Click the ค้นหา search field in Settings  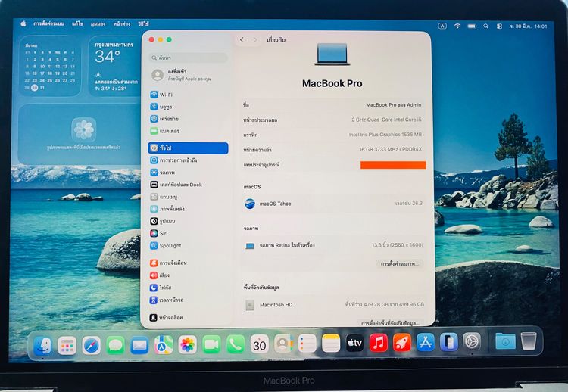pyautogui.click(x=188, y=58)
